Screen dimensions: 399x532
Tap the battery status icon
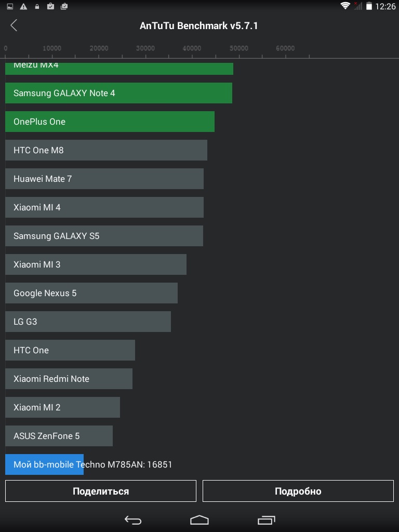[x=369, y=6]
